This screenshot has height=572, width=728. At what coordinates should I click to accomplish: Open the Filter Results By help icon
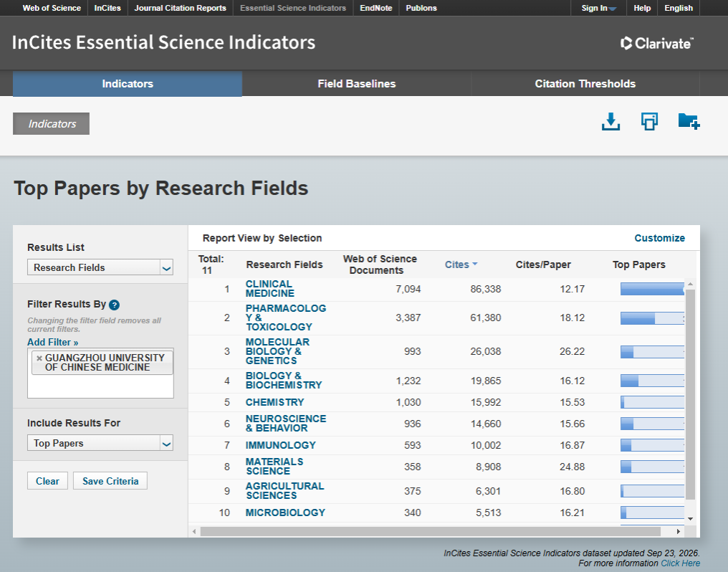[114, 305]
